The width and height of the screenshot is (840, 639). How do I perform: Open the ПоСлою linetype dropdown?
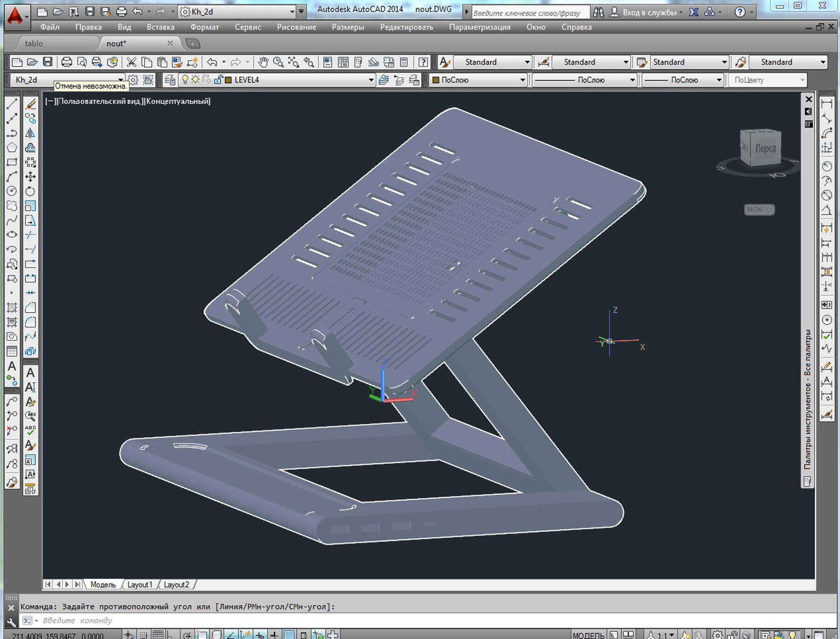pyautogui.click(x=632, y=80)
